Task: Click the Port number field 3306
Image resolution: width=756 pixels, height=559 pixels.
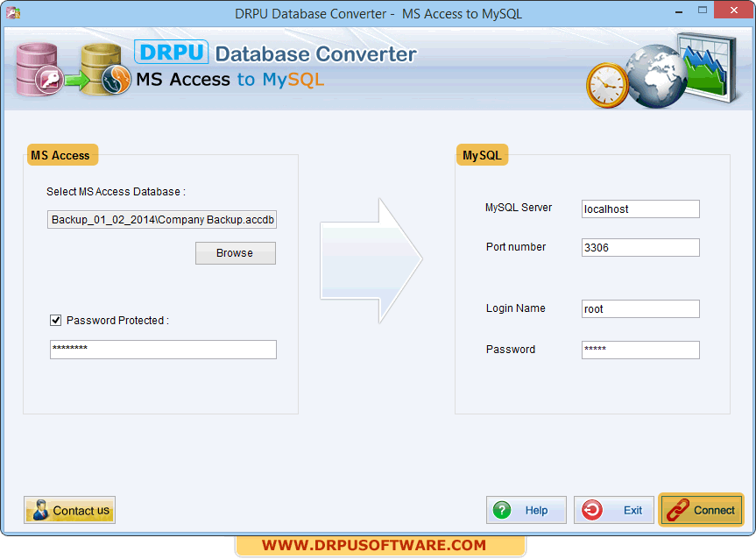Action: pyautogui.click(x=640, y=247)
